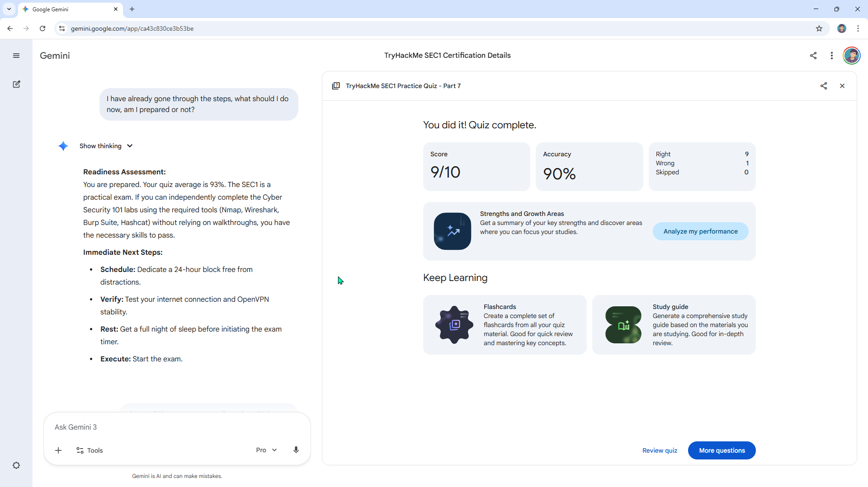Share the conversation from the top header
This screenshot has height=487, width=868.
[x=813, y=56]
